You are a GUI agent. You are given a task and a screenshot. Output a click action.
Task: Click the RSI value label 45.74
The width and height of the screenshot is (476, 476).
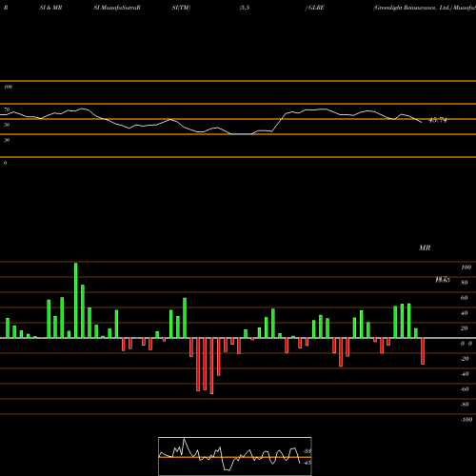tap(438, 120)
